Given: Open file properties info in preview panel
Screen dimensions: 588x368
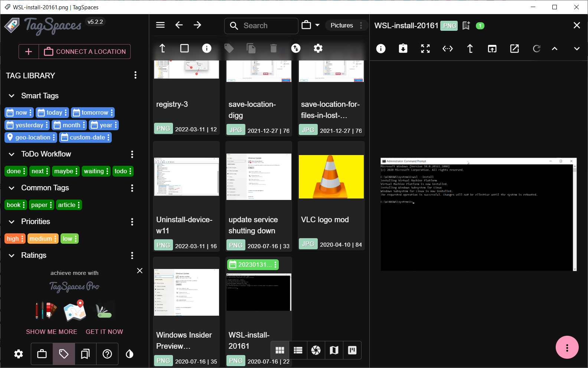Looking at the screenshot, I should point(381,49).
